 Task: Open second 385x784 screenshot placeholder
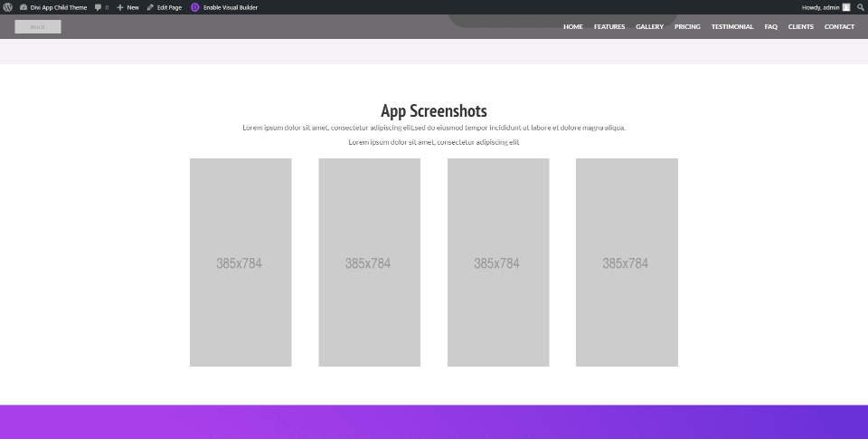[x=369, y=262]
